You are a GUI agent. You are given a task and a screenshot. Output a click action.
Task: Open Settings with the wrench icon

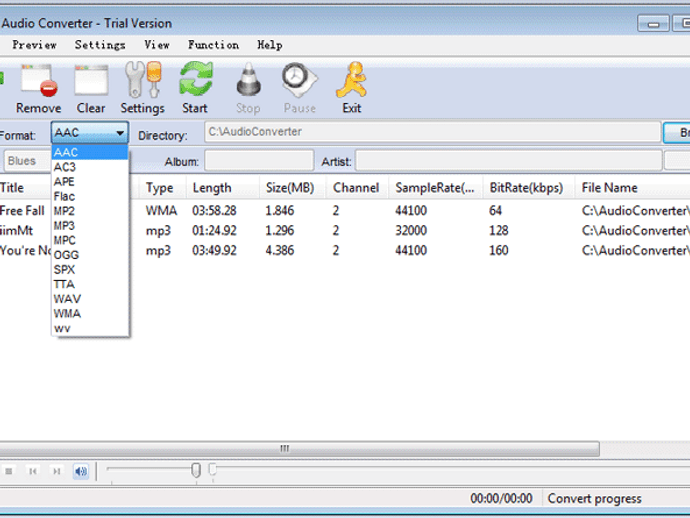143,88
